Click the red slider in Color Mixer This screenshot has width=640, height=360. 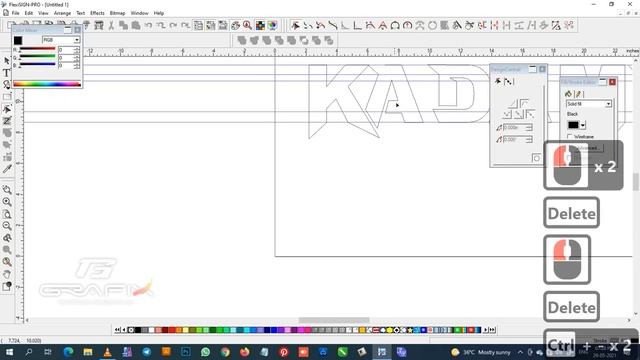(x=37, y=49)
